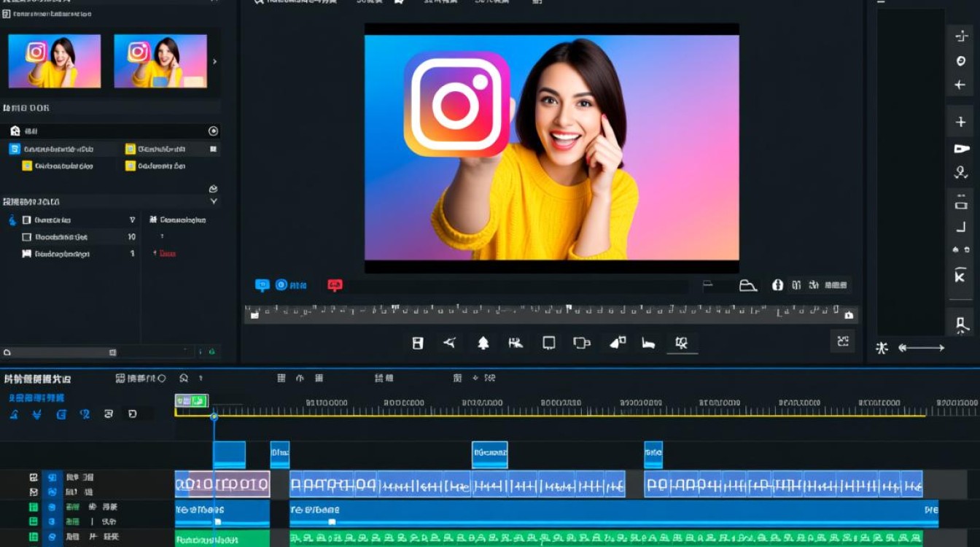Toggle the blue icon on the second track header

click(x=52, y=492)
